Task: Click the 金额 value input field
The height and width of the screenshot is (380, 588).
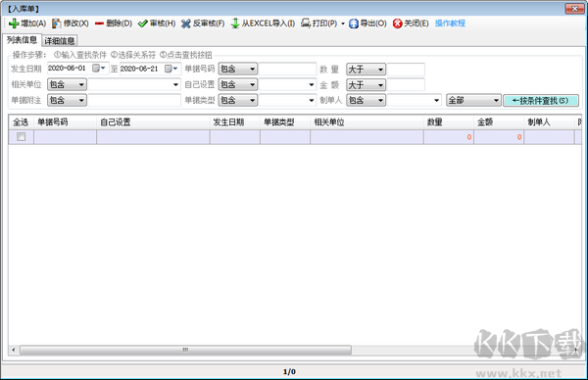Action: tap(406, 84)
